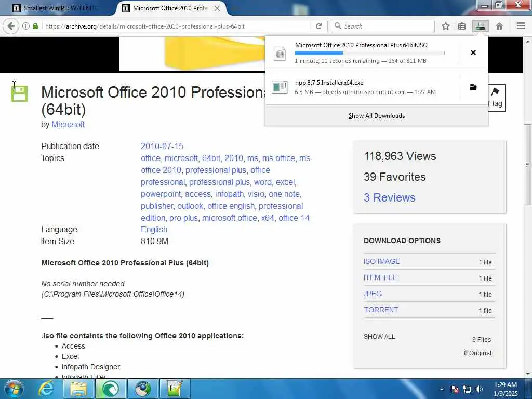Image resolution: width=532 pixels, height=399 pixels.
Task: Open the x64 topic link
Action: pyautogui.click(x=268, y=218)
